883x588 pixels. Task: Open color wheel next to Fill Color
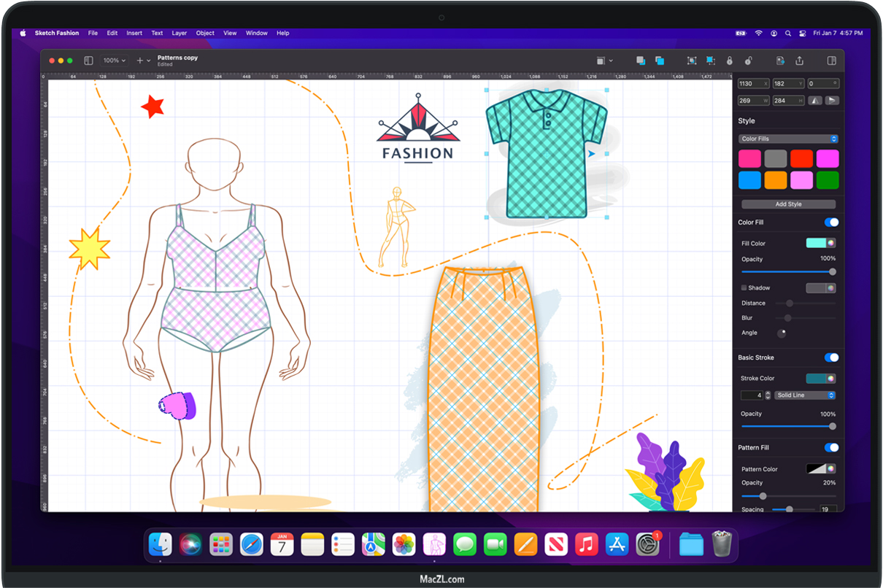(x=830, y=243)
